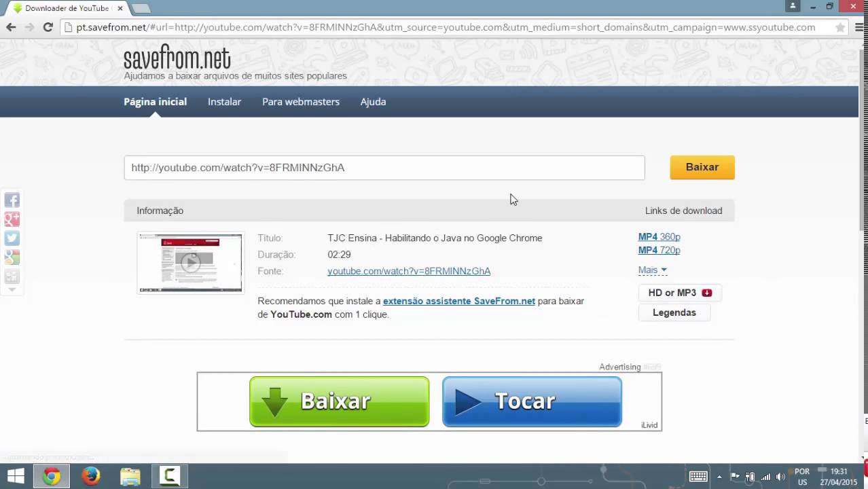Open the Ajuda menu item
This screenshot has width=868, height=489.
click(x=373, y=101)
